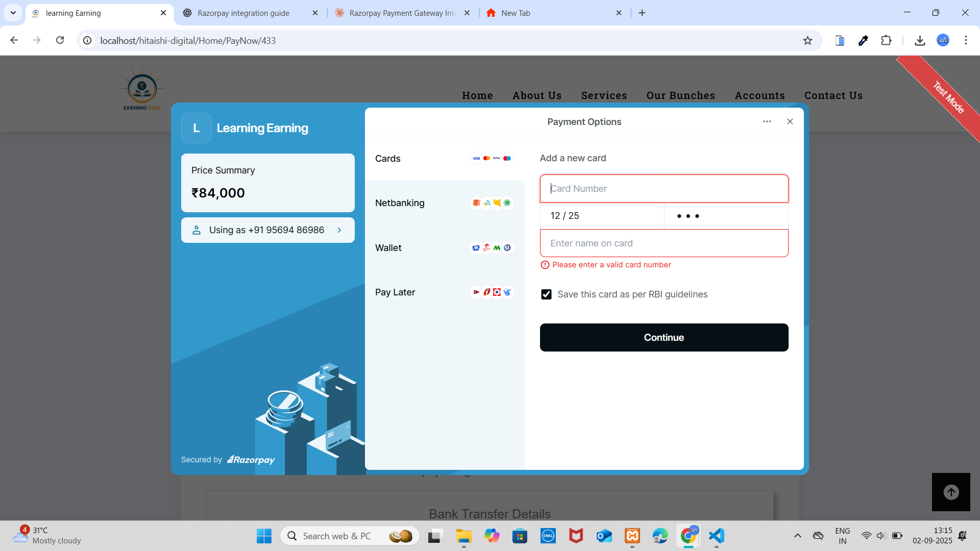
Task: Open the browser extensions puzzle icon
Action: [886, 40]
